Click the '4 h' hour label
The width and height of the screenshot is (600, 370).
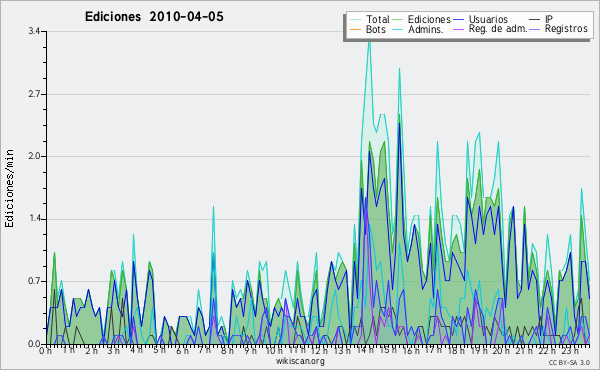[x=136, y=350]
